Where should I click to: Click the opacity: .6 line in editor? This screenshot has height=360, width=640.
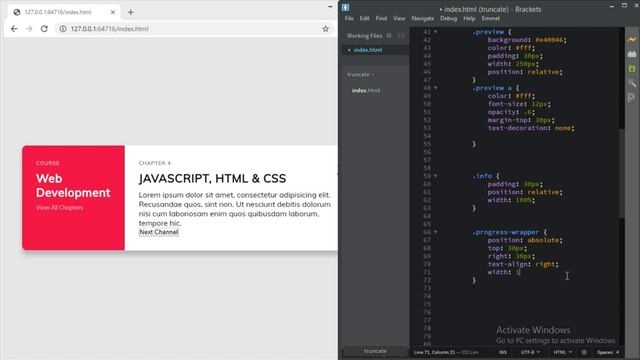point(511,112)
